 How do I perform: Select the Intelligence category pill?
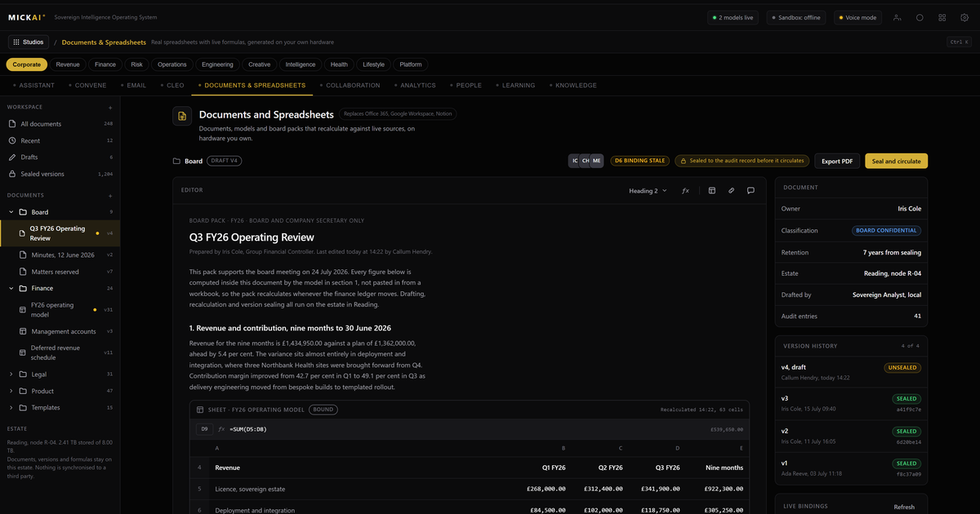(x=301, y=64)
